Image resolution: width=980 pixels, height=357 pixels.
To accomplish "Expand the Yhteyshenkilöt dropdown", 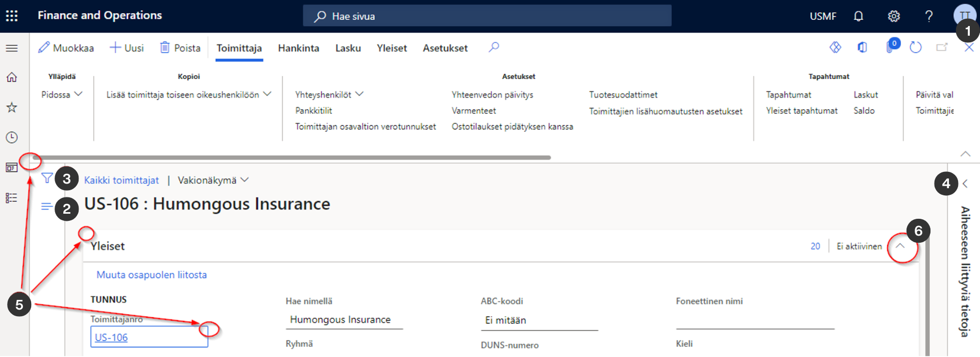I will 329,95.
